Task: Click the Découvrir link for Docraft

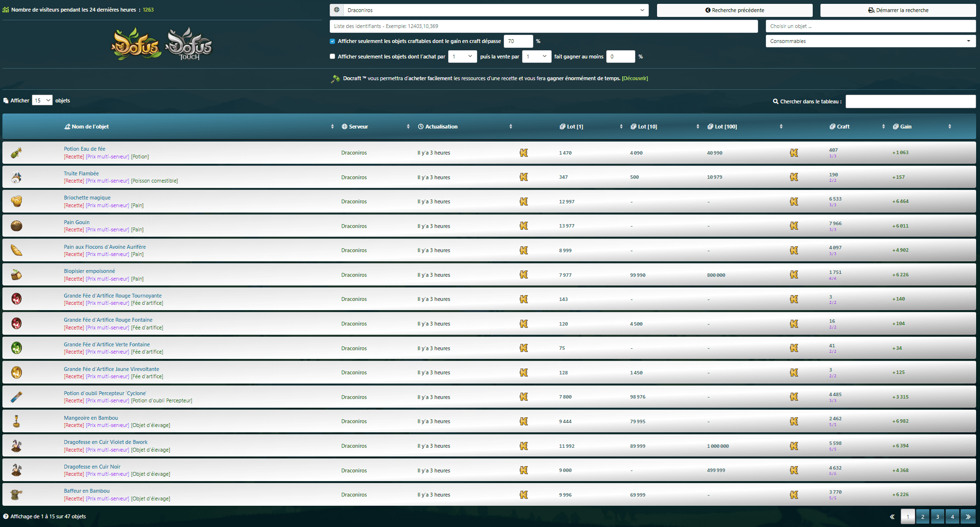Action: 635,78
